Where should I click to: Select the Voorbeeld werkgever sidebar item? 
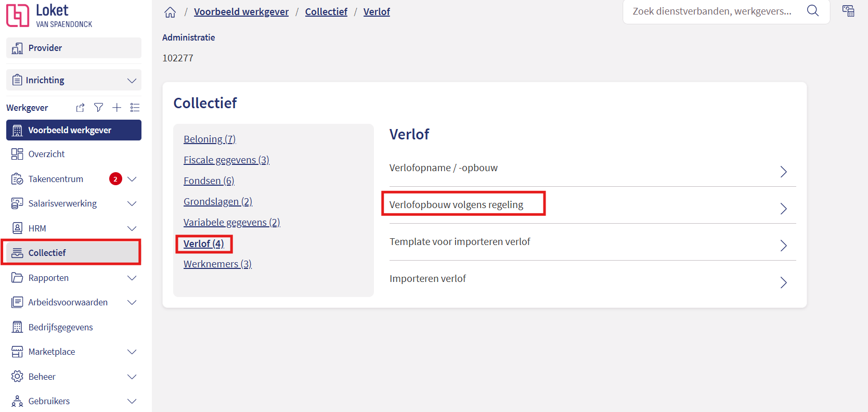point(74,130)
